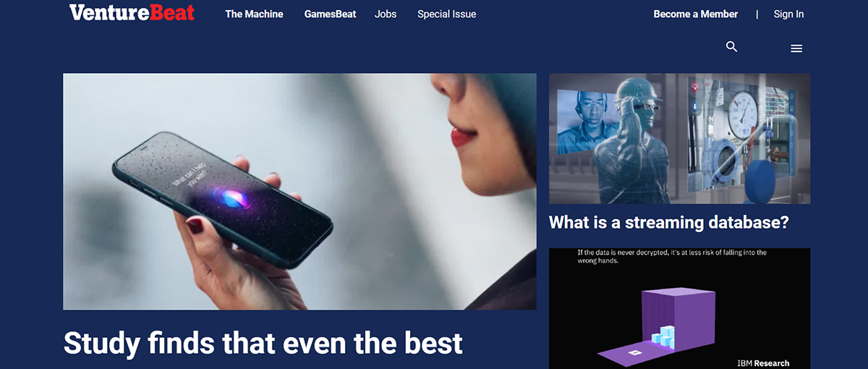Click the headset operator video panel
The width and height of the screenshot is (868, 369).
click(586, 122)
